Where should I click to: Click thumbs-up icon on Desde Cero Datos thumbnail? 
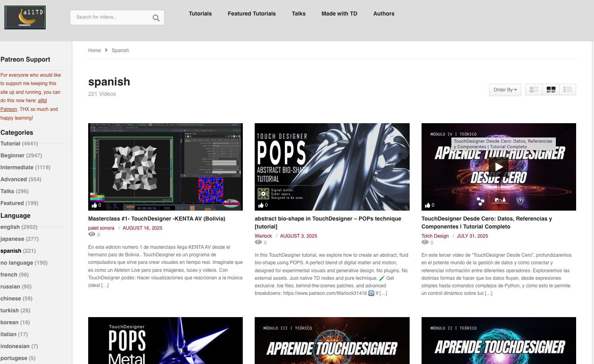pos(428,205)
